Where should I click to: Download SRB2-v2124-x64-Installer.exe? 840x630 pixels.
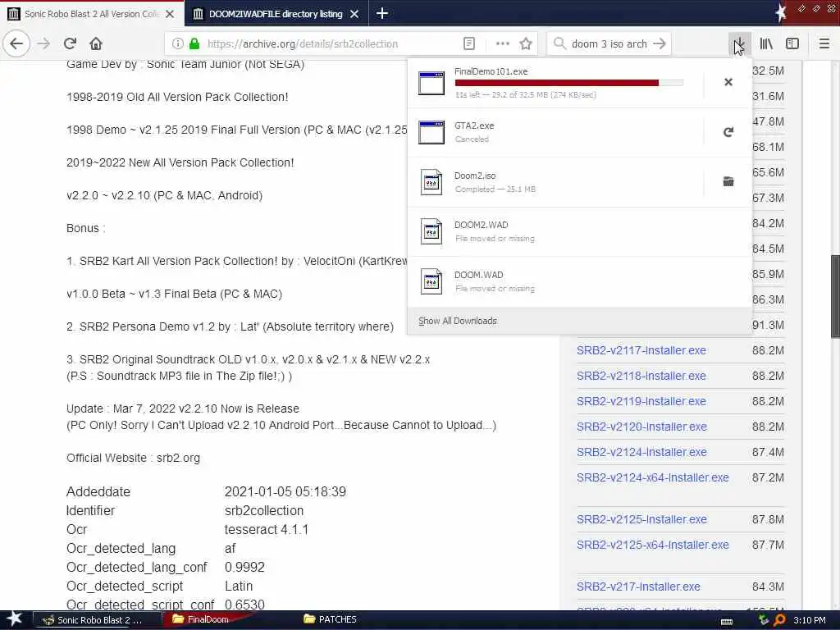[x=652, y=478]
